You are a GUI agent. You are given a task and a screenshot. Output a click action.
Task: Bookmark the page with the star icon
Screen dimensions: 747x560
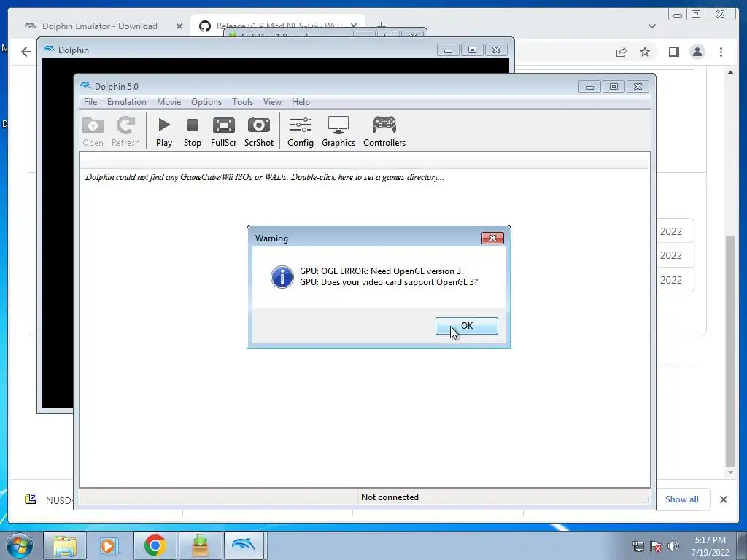pos(645,52)
